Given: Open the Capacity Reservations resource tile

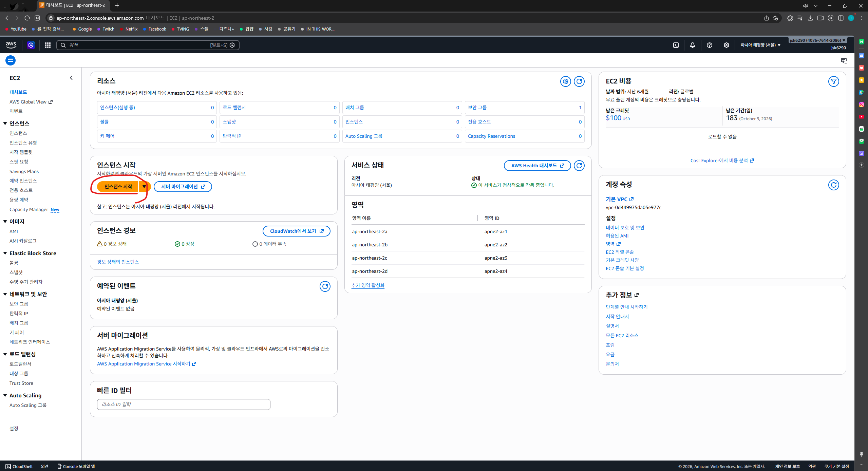Looking at the screenshot, I should pos(525,136).
